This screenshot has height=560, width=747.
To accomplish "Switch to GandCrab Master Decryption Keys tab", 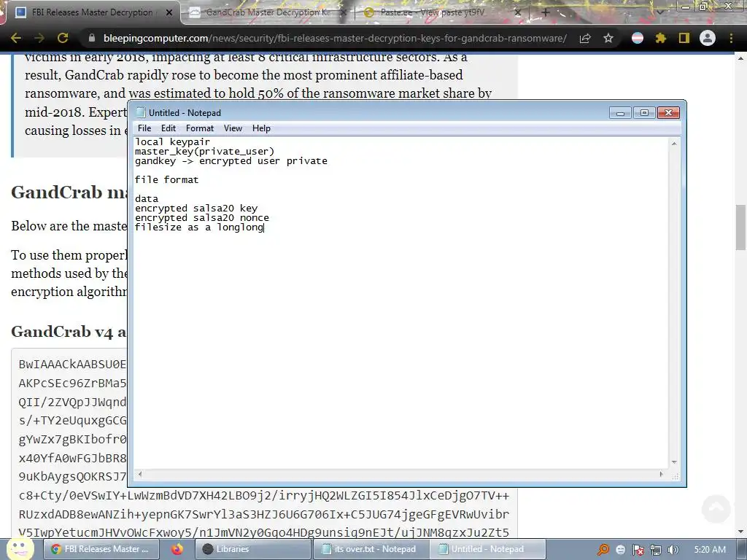I will tap(267, 13).
